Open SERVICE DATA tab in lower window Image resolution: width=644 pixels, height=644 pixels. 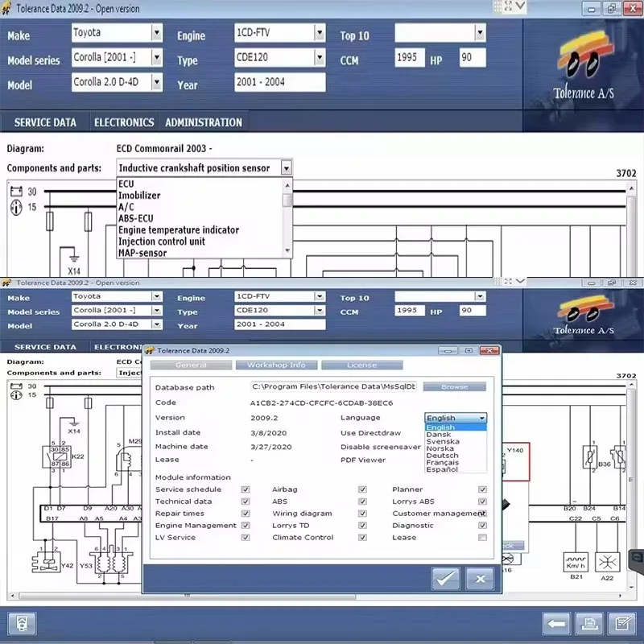[45, 347]
